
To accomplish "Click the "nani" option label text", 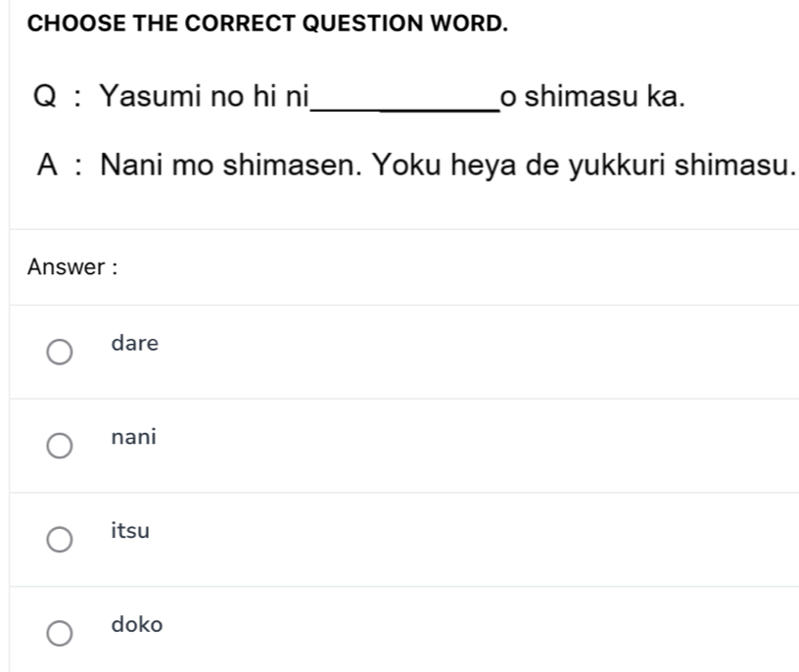I will [133, 437].
